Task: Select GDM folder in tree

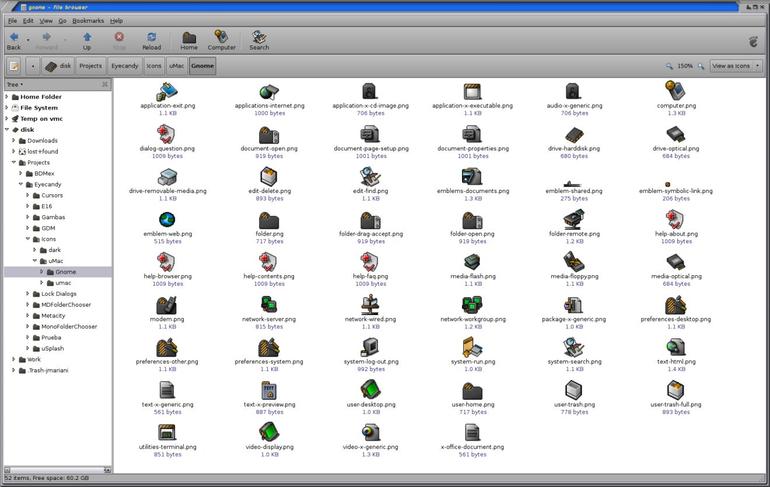Action: tap(48, 228)
